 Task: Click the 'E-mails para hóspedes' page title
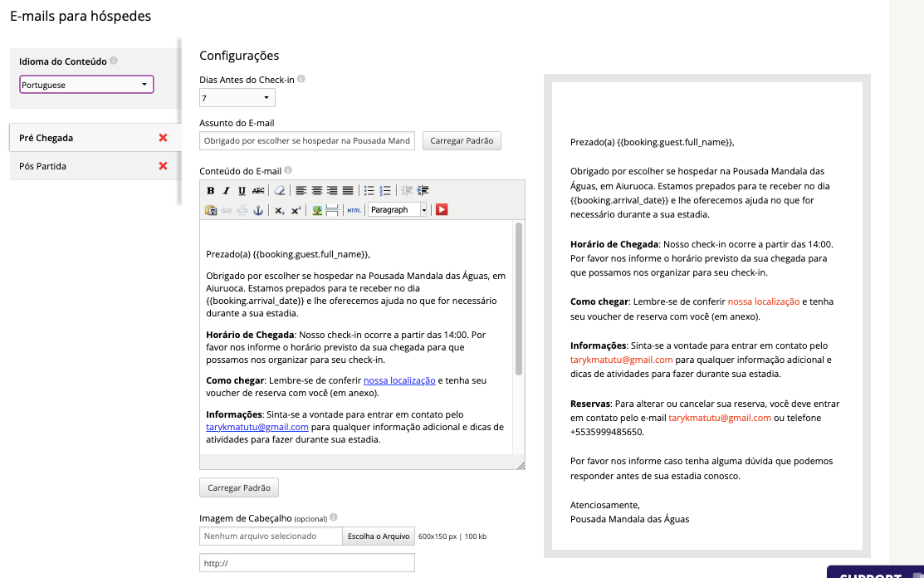point(81,16)
